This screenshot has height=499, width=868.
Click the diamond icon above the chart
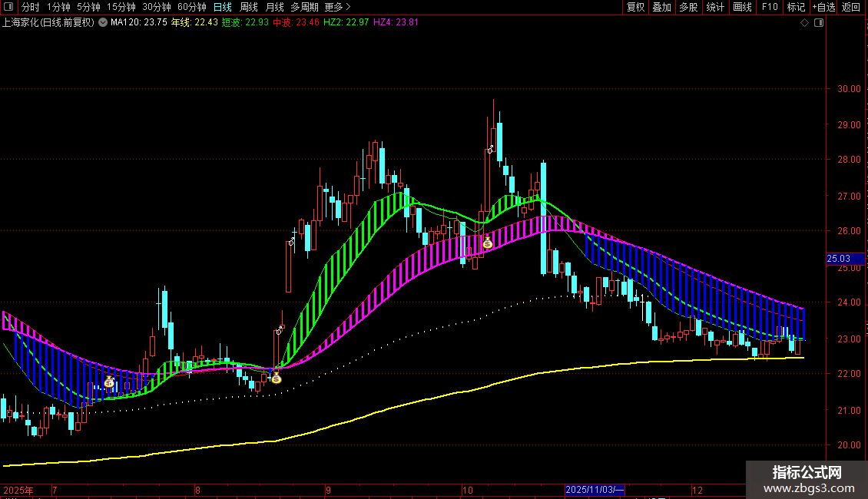coord(805,23)
